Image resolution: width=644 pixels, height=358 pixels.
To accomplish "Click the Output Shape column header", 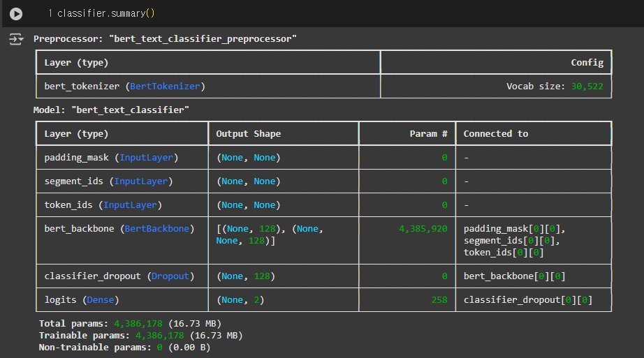I will 249,134.
